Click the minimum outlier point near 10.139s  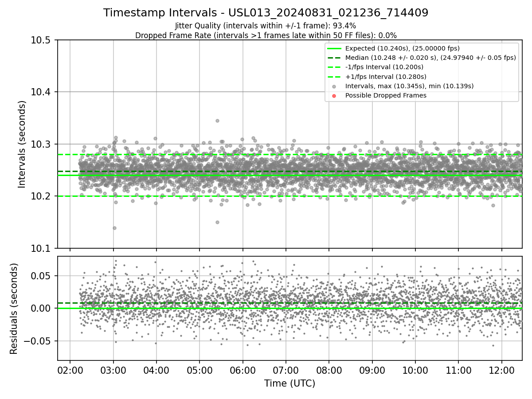pos(114,228)
